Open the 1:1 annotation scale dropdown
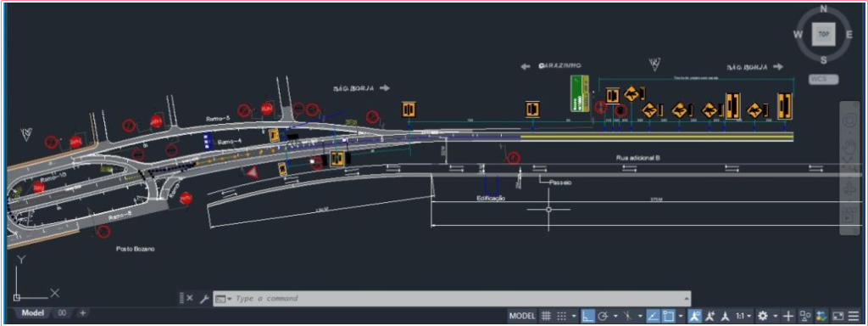 [x=743, y=316]
